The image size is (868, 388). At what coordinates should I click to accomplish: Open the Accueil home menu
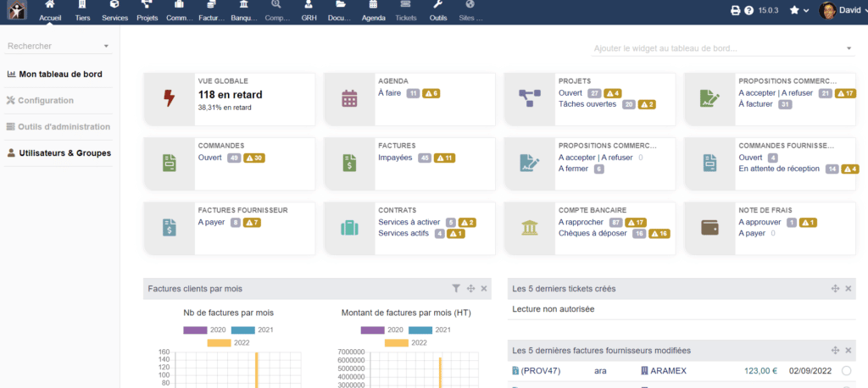pyautogui.click(x=50, y=11)
